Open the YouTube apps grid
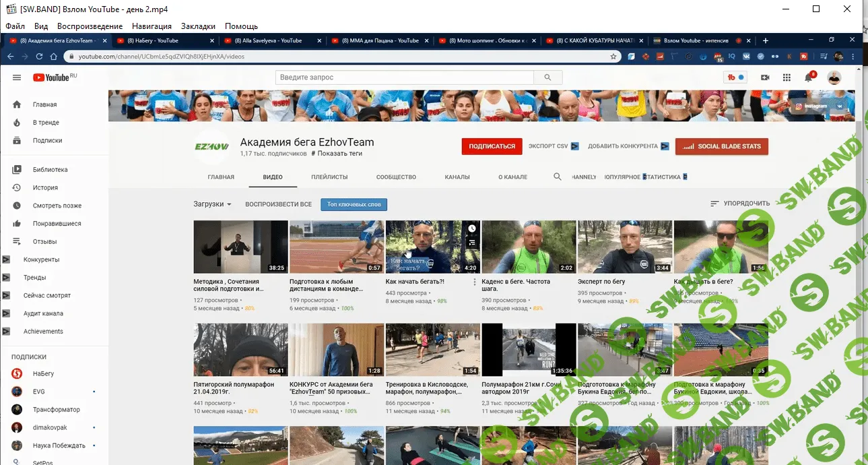 (787, 77)
